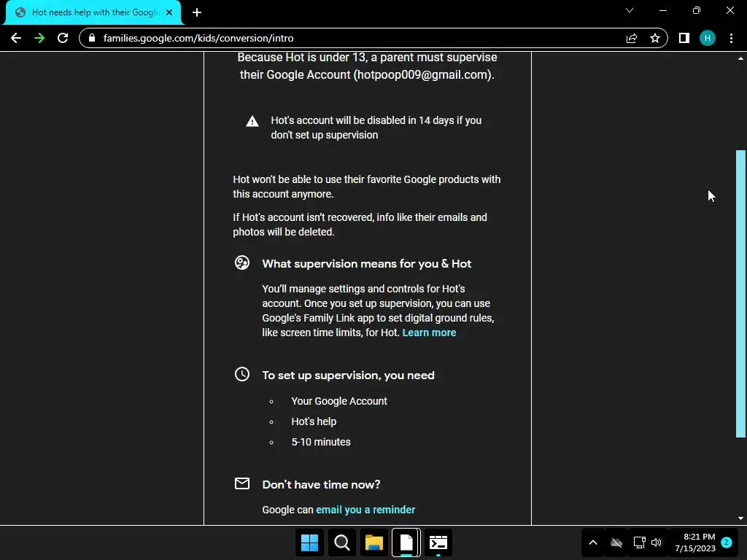Click the clock icon beside setup requirements
Image resolution: width=747 pixels, height=560 pixels.
click(242, 374)
